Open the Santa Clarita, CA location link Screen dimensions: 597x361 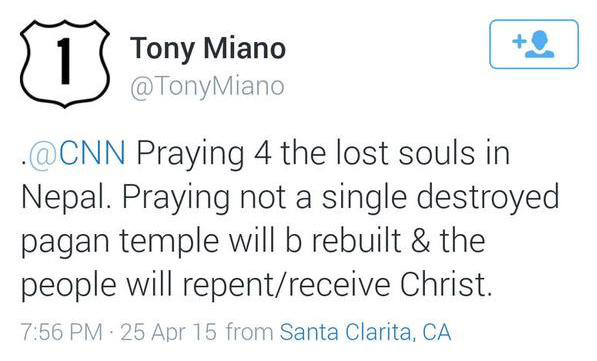[366, 332]
